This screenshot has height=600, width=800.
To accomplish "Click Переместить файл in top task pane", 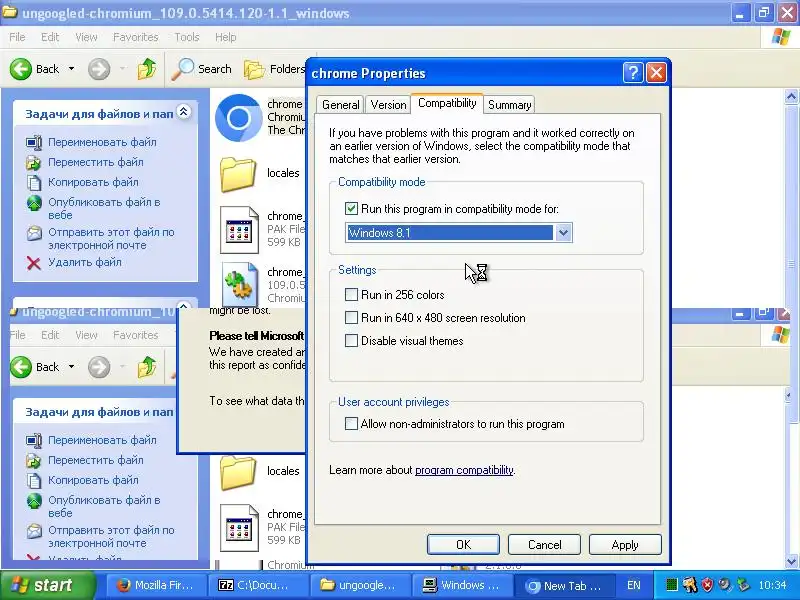I will [x=95, y=162].
